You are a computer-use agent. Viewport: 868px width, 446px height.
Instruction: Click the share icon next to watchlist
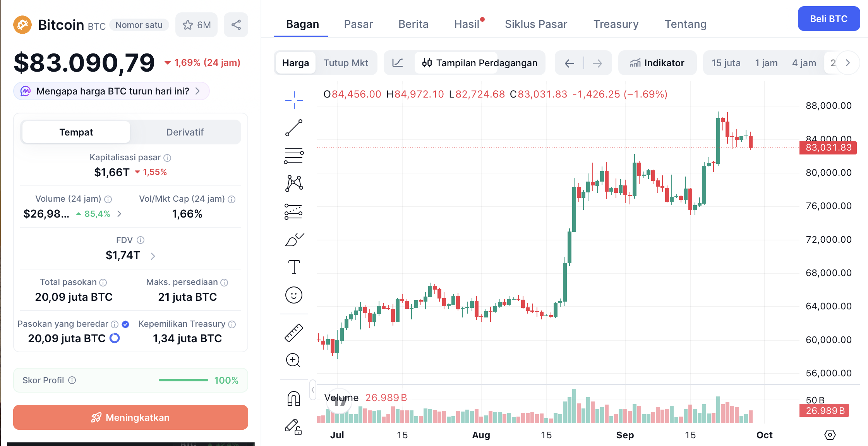tap(236, 25)
